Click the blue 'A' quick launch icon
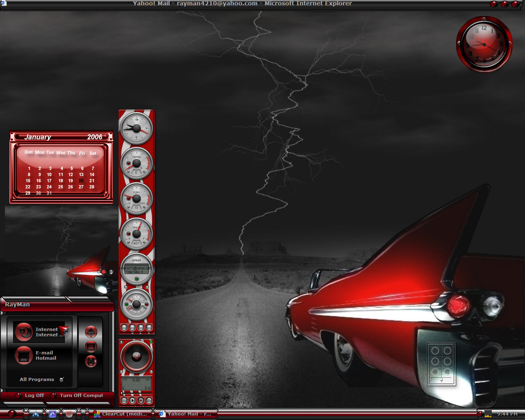 tap(52, 414)
